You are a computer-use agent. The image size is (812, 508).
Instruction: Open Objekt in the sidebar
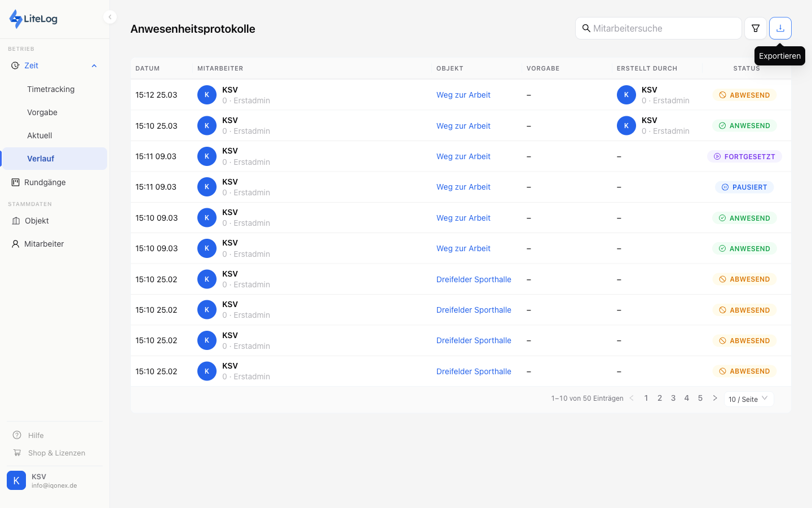[37, 221]
